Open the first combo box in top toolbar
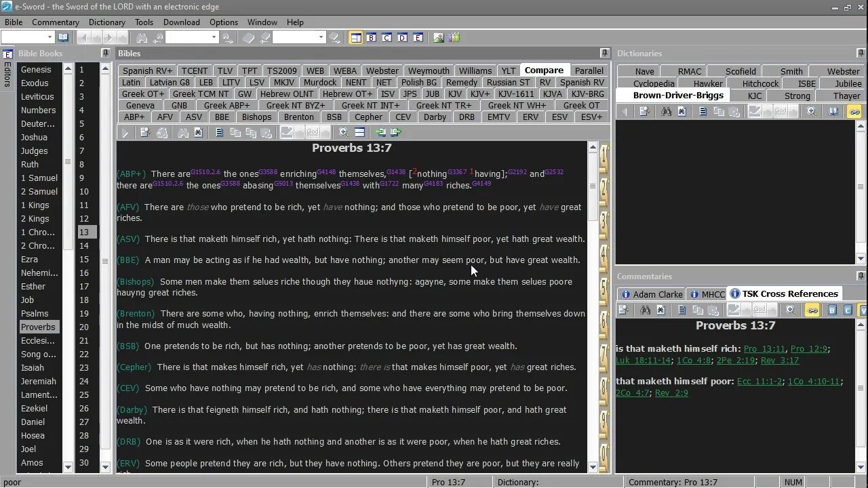 click(27, 38)
